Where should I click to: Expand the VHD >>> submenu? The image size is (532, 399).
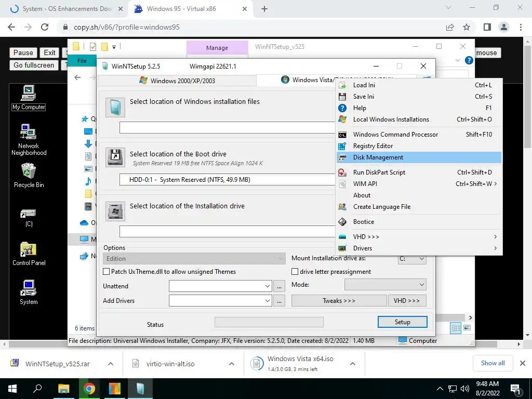click(419, 237)
